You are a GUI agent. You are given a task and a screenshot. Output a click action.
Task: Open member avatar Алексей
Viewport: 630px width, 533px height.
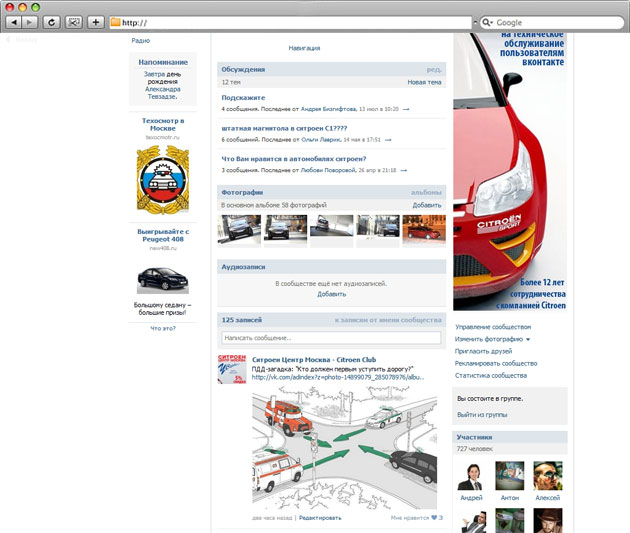point(548,476)
